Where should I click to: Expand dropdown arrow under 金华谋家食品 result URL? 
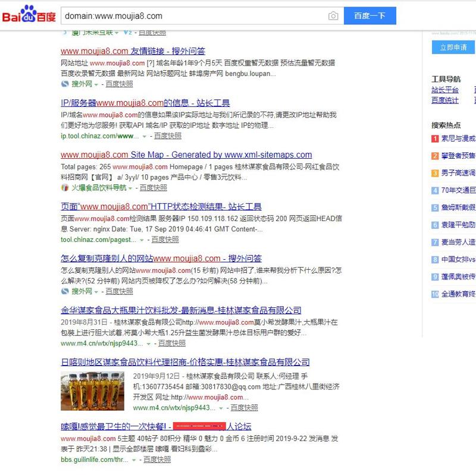149,344
